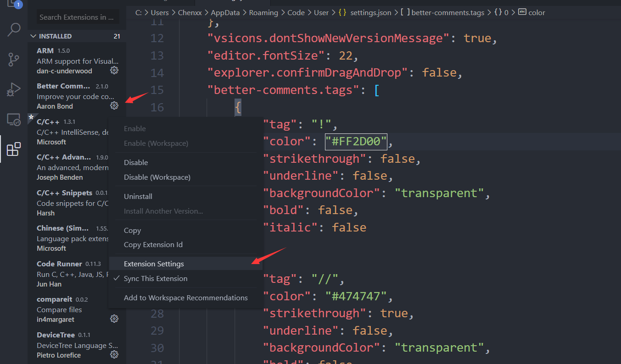Click the italic key on false line
This screenshot has height=364, width=621.
coord(291,227)
